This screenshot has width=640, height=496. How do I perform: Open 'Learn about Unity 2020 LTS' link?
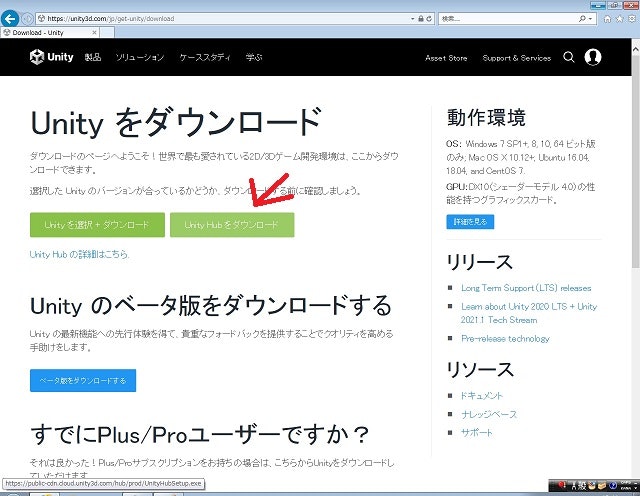[529, 313]
